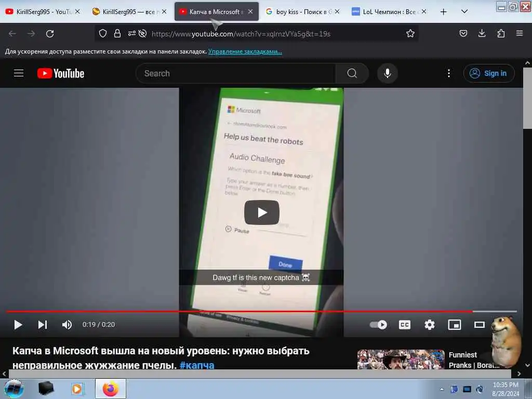Click the page scrollbar up arrow
This screenshot has height=399, width=532.
(527, 63)
